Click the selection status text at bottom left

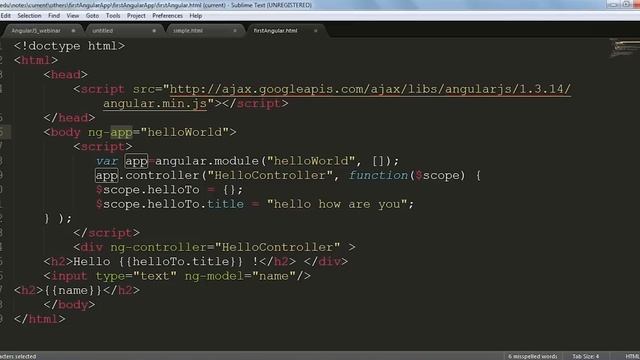tap(18, 356)
